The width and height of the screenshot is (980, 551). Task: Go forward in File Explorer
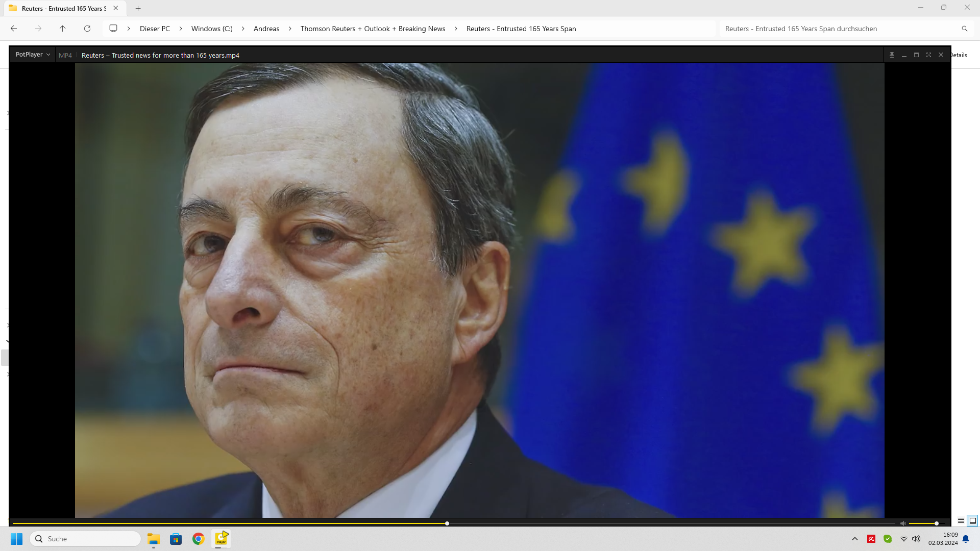pos(38,29)
